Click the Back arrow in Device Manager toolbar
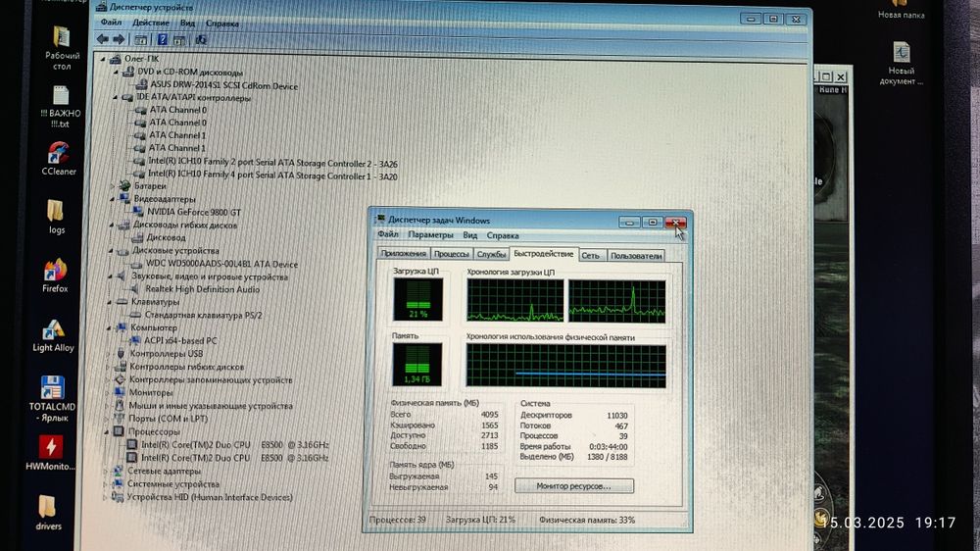980x551 pixels. point(103,39)
